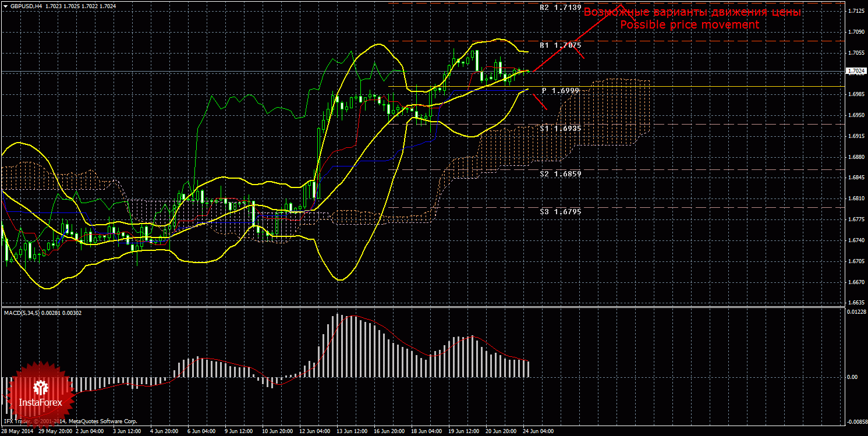Image resolution: width=868 pixels, height=436 pixels.
Task: Click 0.01228 on the MACD scale
Action: click(856, 312)
